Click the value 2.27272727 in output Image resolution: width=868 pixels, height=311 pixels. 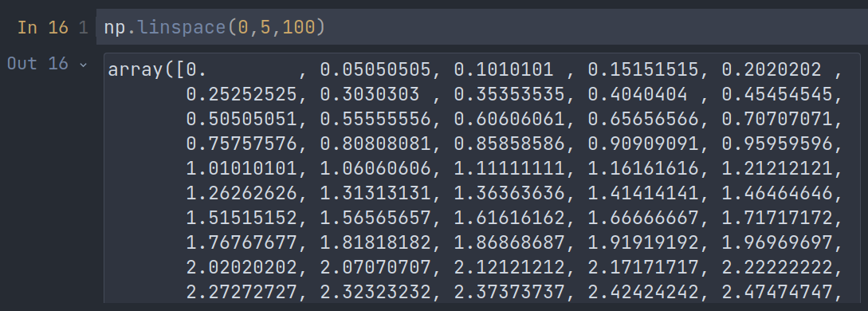pos(242,292)
